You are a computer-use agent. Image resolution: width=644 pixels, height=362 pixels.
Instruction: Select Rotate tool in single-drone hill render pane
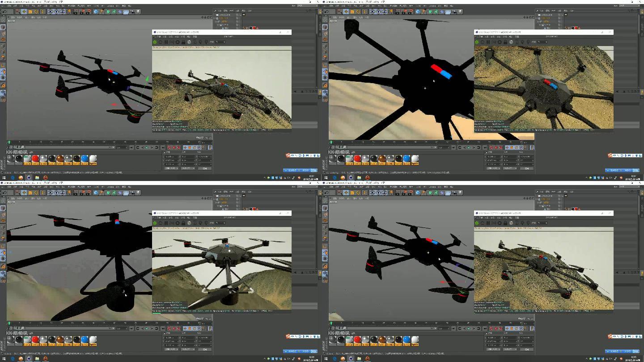click(36, 12)
